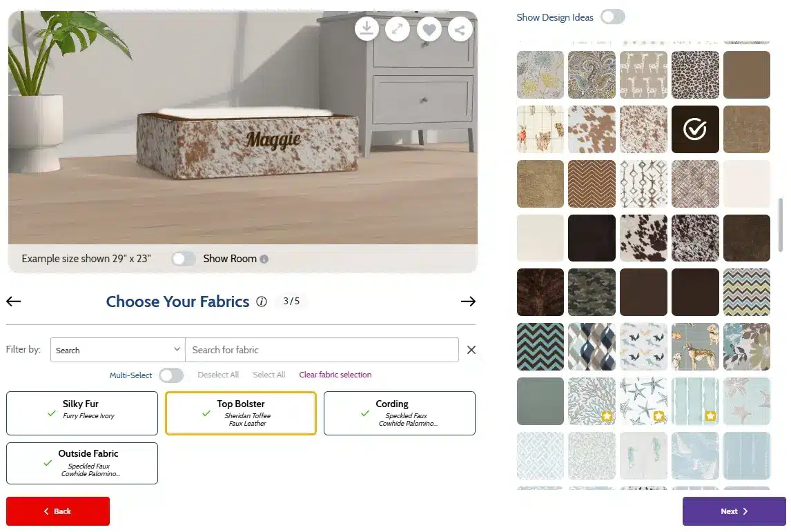Click the info icon beside Show Room
Screen dimensions: 791x532
coord(264,259)
